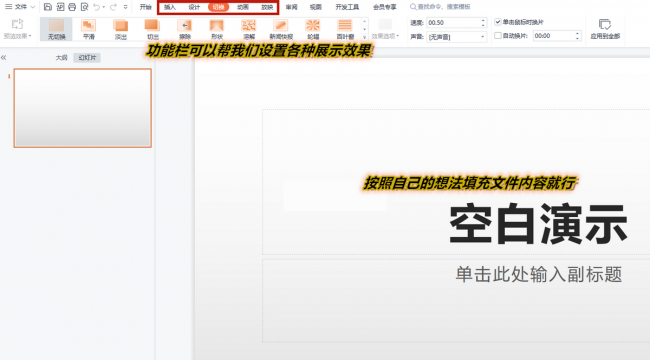Screen dimensions: 650x360
Task: Increase the speed value with stepper
Action: point(483,20)
